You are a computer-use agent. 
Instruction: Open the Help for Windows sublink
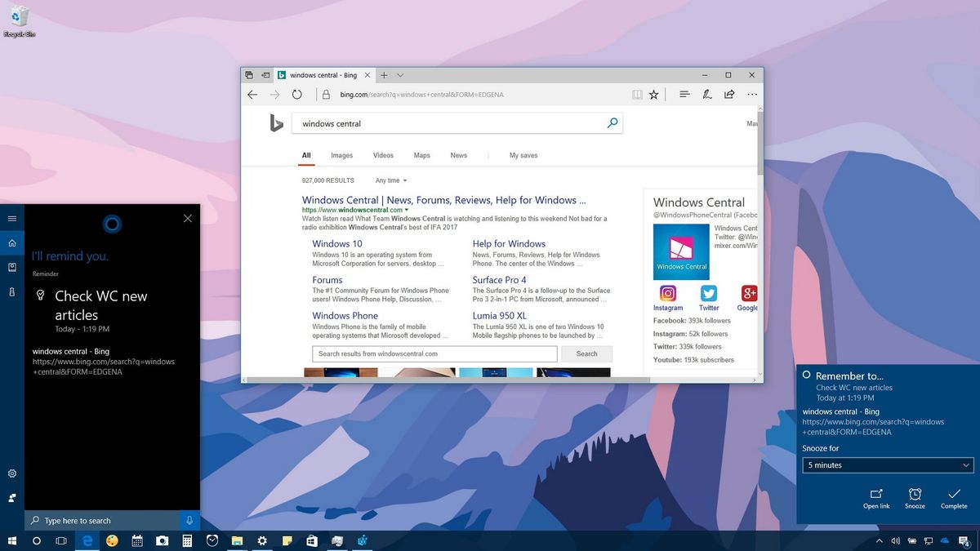(x=509, y=243)
